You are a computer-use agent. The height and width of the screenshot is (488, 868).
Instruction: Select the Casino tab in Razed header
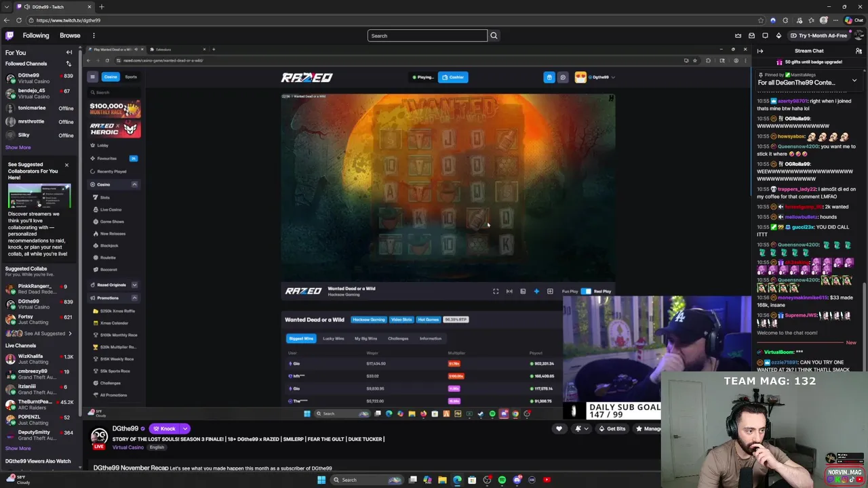coord(111,77)
